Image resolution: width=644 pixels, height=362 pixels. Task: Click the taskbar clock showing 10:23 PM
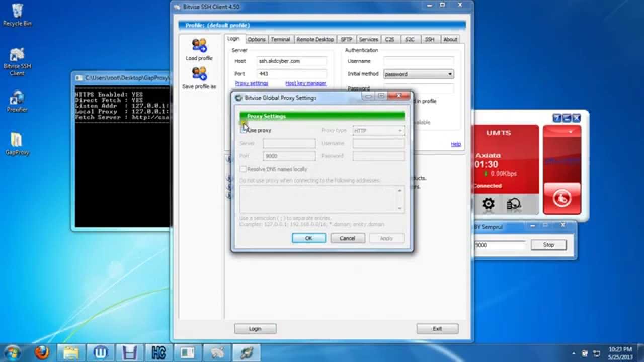click(620, 352)
